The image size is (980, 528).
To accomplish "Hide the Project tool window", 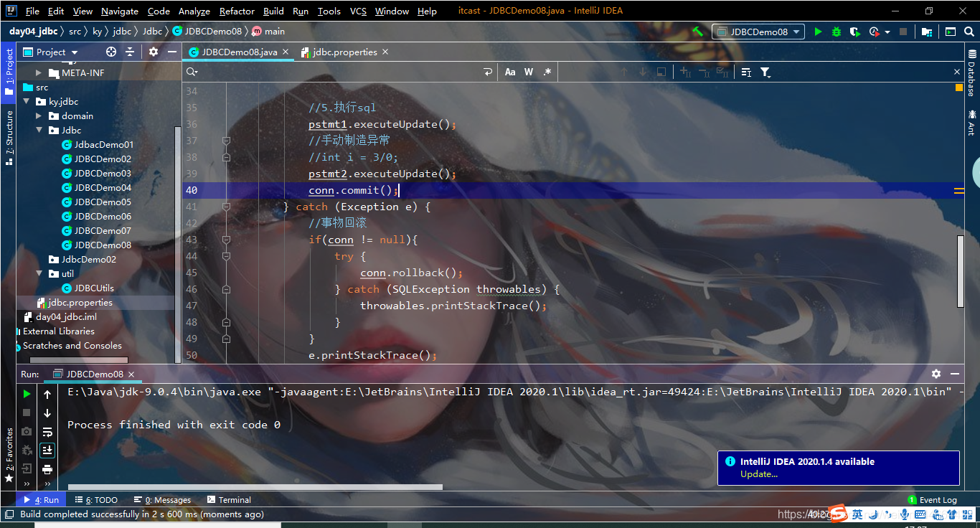I will click(172, 52).
